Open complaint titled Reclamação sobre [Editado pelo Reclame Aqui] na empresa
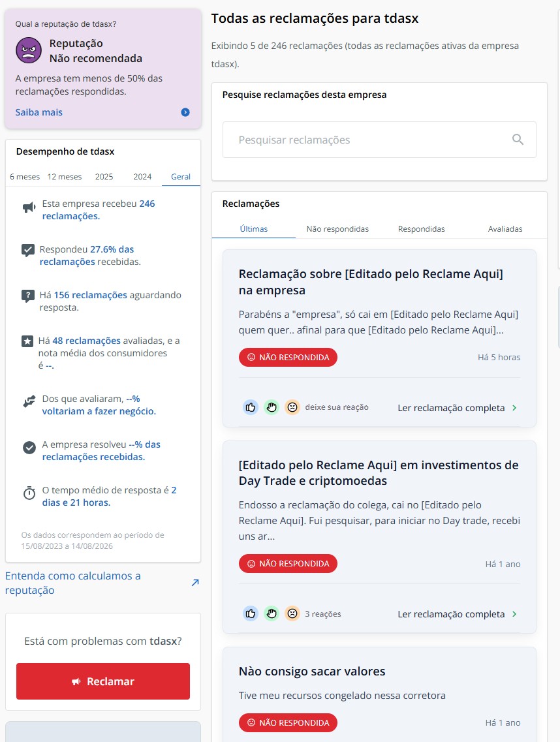Image resolution: width=560 pixels, height=742 pixels. tap(371, 282)
